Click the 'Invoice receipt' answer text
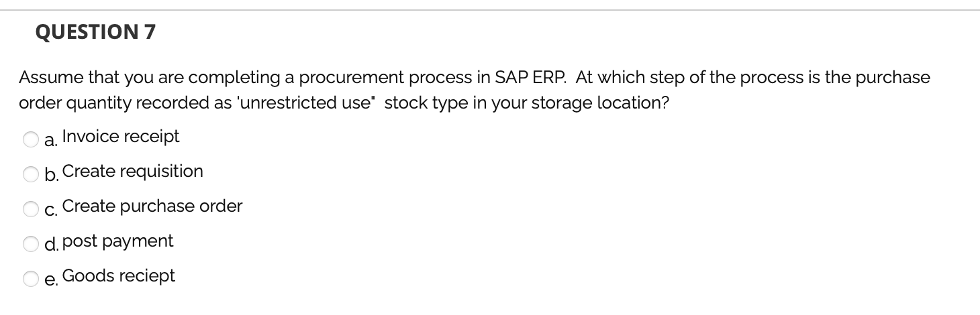Screen dimensions: 980x315 121,137
